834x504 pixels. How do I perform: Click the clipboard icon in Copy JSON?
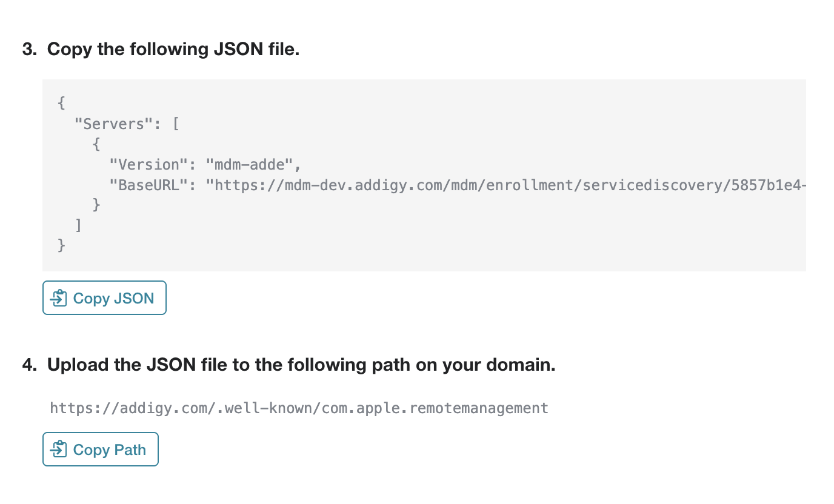pos(59,298)
